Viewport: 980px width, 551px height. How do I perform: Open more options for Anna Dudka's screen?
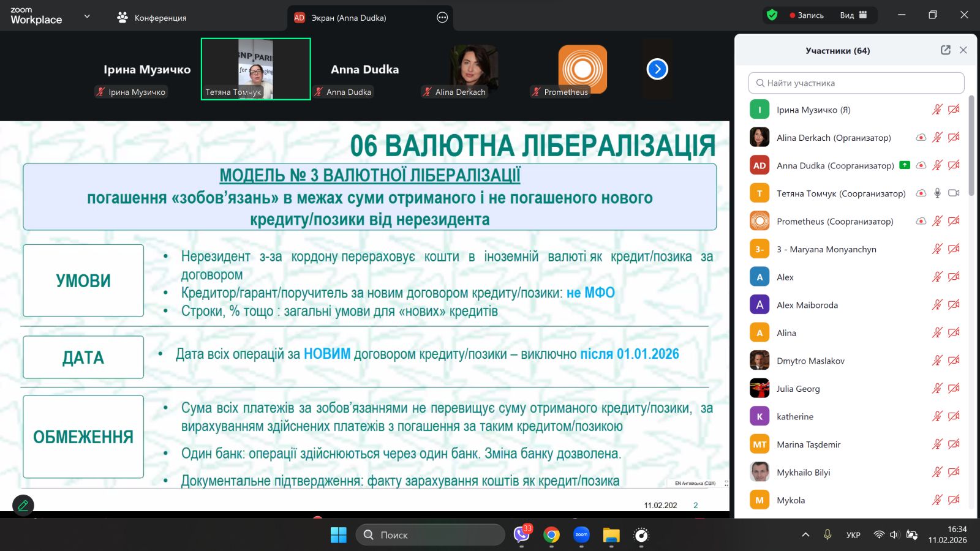(442, 18)
